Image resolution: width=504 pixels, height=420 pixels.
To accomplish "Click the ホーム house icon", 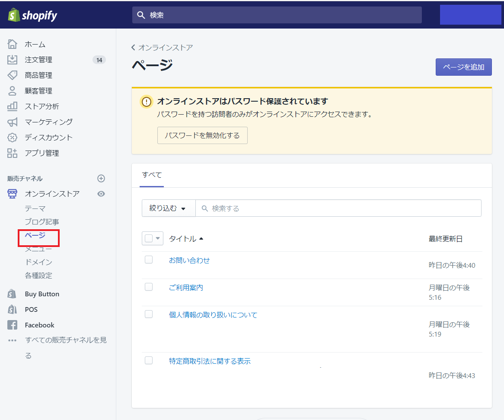I will pyautogui.click(x=12, y=44).
